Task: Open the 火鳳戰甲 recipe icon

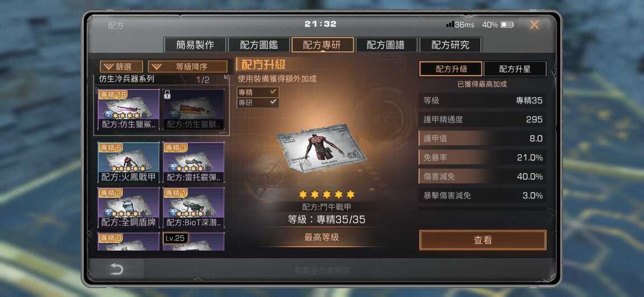Action: (x=129, y=162)
